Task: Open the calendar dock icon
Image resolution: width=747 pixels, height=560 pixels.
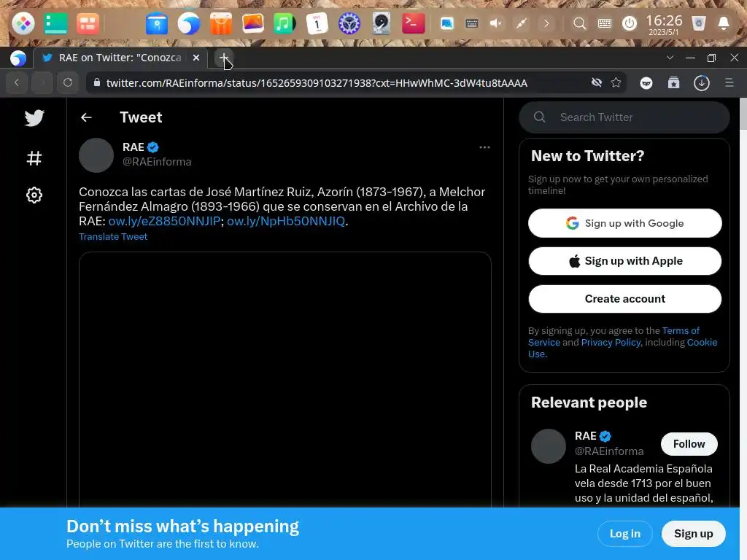Action: [317, 23]
